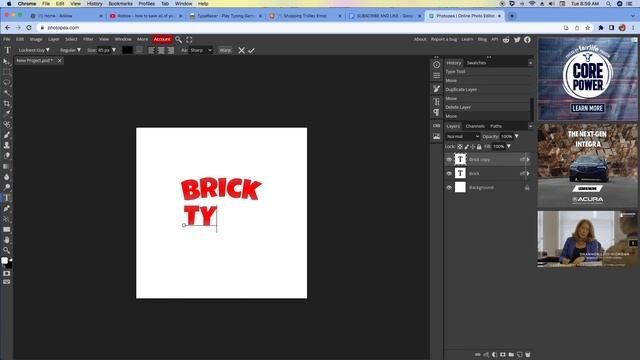
Task: Toggle lock transparent pixels
Action: [460, 147]
